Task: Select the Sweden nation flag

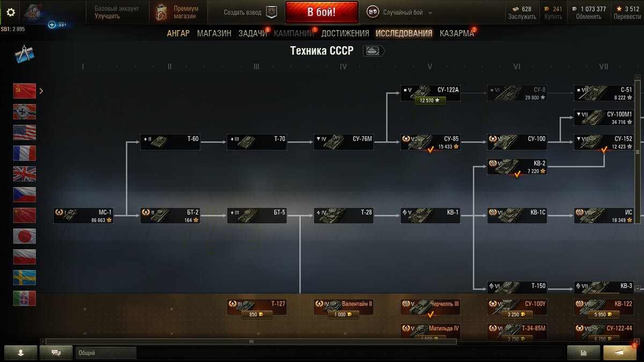Action: click(25, 277)
